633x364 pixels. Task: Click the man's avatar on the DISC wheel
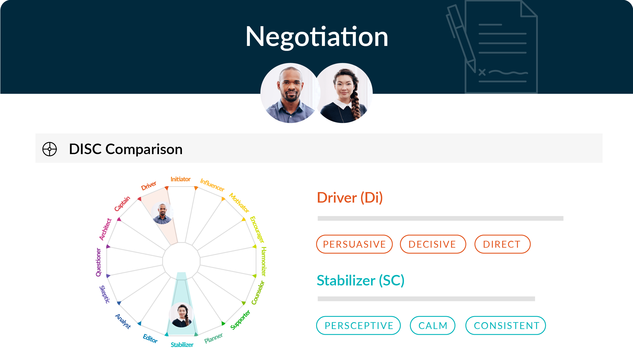pos(162,213)
